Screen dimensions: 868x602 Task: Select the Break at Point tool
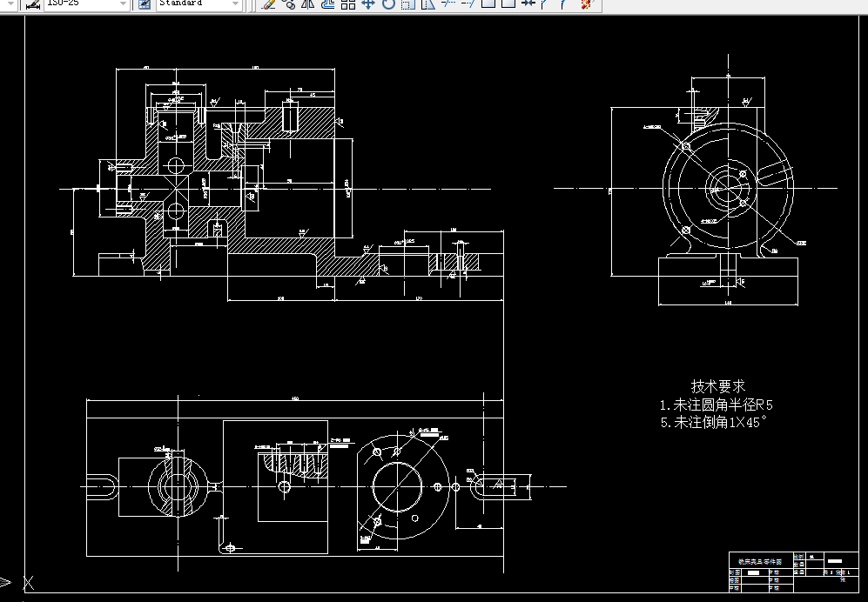tap(488, 3)
